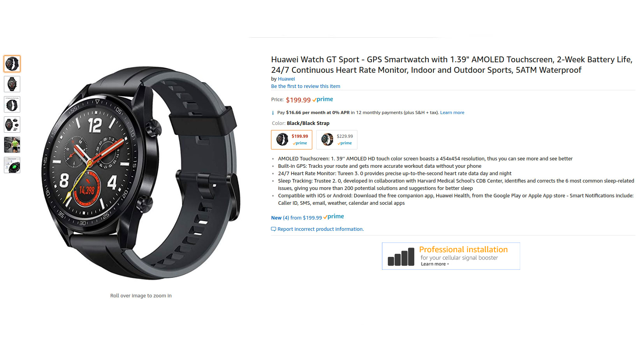Click 'Be the first to review this item'
The image size is (644, 362).
coord(306,86)
